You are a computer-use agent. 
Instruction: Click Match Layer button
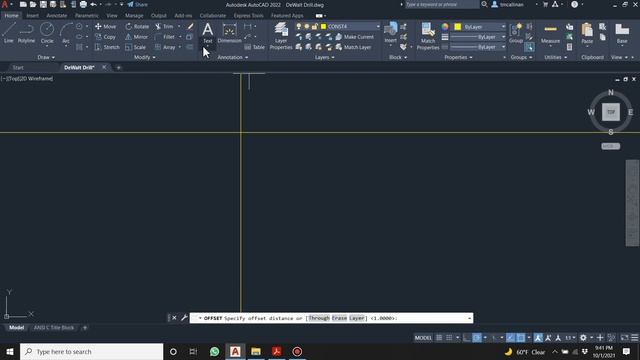353,47
